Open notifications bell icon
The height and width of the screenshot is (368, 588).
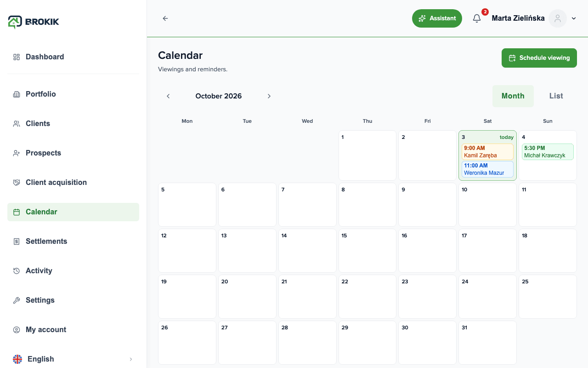pyautogui.click(x=477, y=18)
